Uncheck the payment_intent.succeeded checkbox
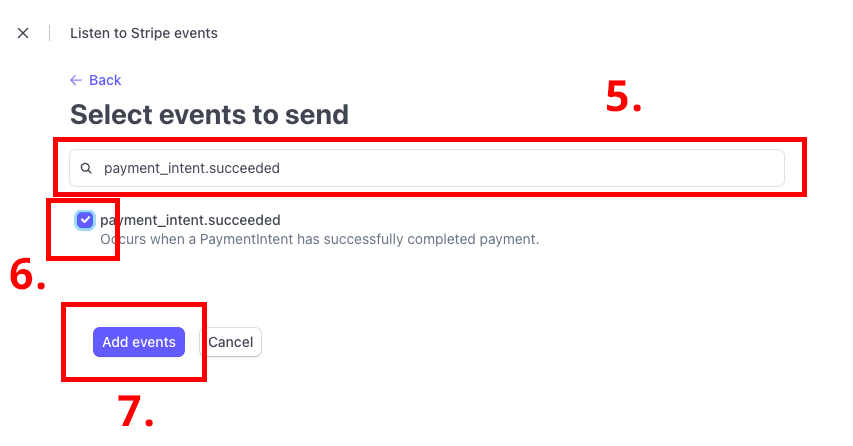 pyautogui.click(x=85, y=220)
